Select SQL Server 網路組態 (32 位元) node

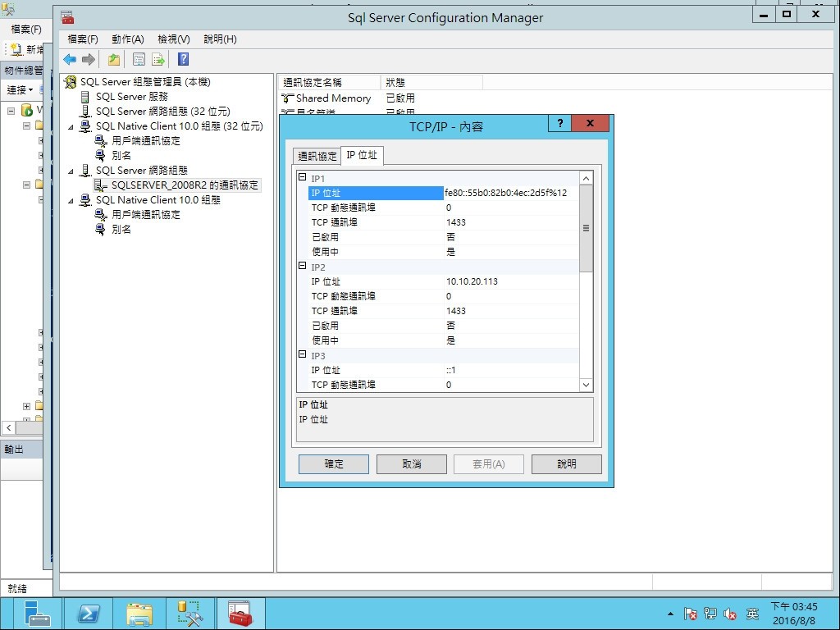coord(163,112)
